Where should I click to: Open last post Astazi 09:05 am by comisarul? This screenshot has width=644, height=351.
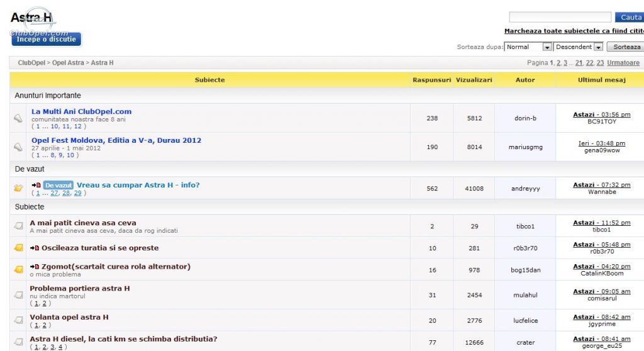[x=602, y=291]
